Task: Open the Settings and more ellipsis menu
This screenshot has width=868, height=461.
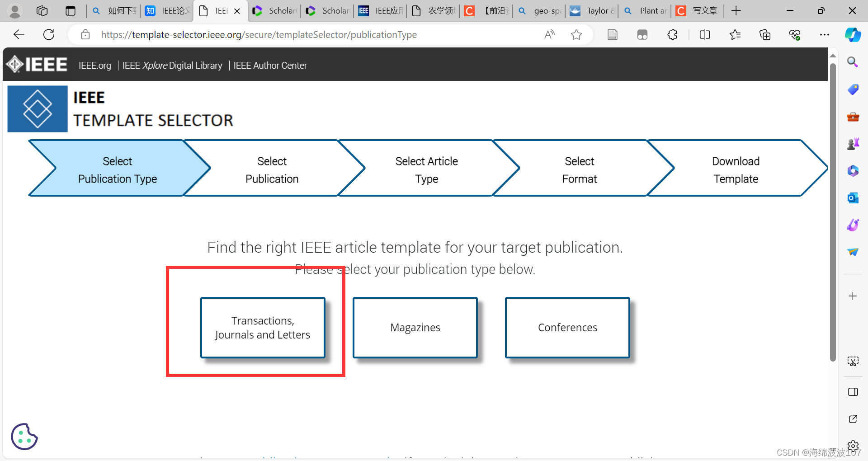Action: (x=825, y=35)
